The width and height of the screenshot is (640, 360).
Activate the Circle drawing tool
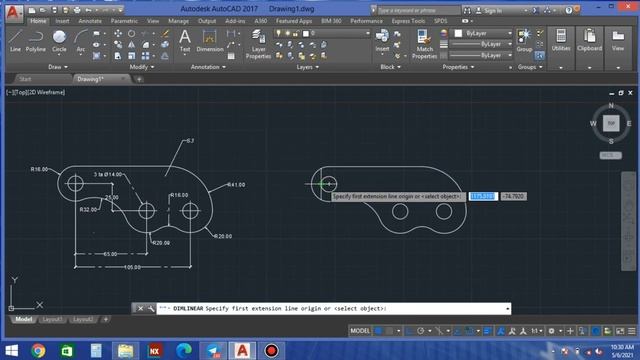tap(59, 41)
